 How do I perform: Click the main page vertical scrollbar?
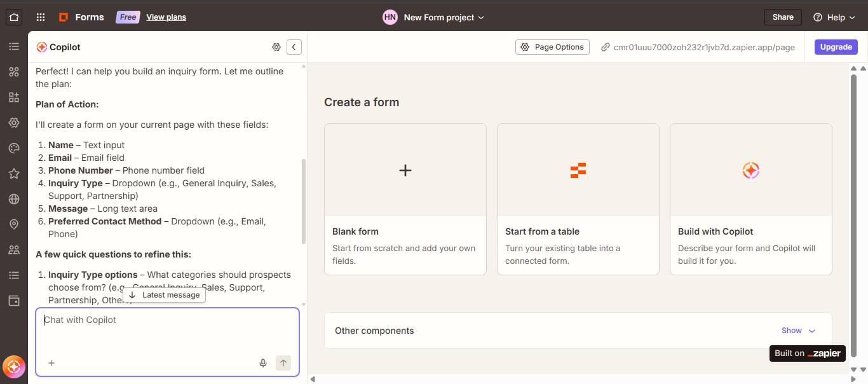854,216
